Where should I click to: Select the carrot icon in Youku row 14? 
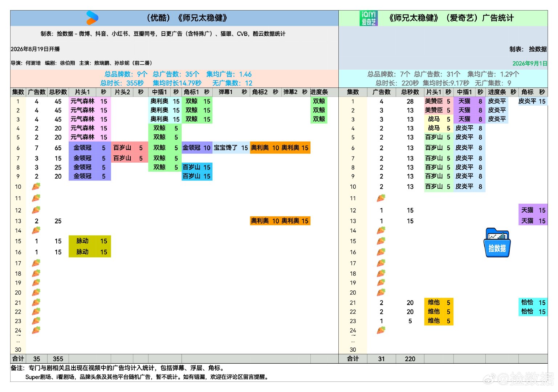click(36, 230)
